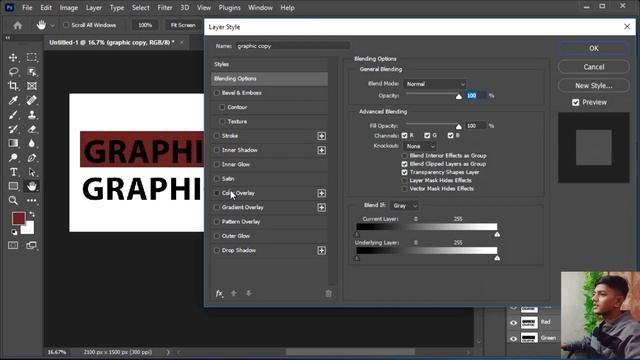Switch to Untitled-1 document tab

pos(111,42)
